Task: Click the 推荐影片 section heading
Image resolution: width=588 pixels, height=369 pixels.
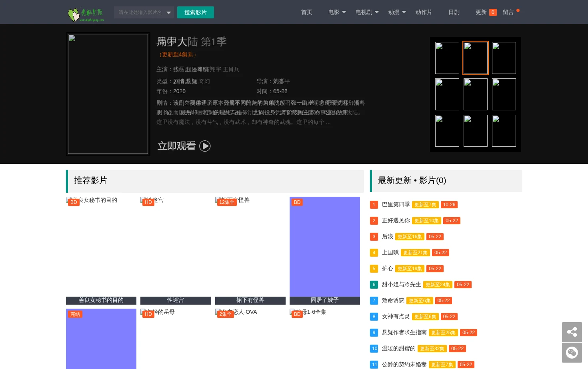Action: point(91,180)
